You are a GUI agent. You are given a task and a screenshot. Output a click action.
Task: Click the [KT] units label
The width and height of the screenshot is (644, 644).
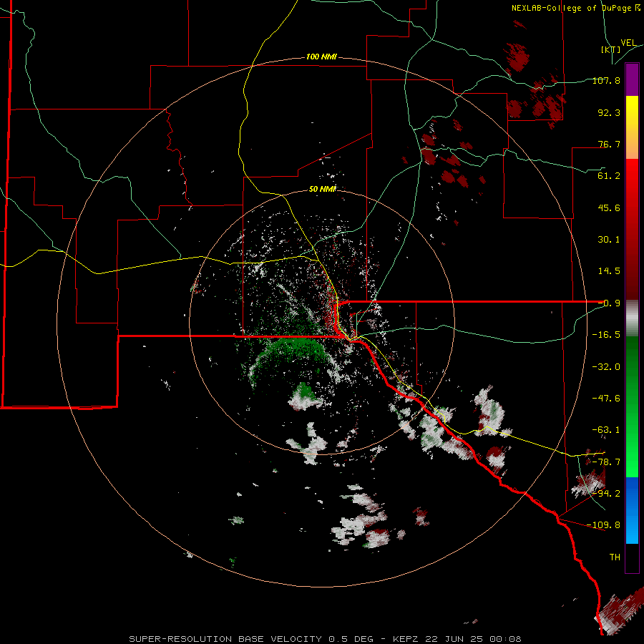611,49
